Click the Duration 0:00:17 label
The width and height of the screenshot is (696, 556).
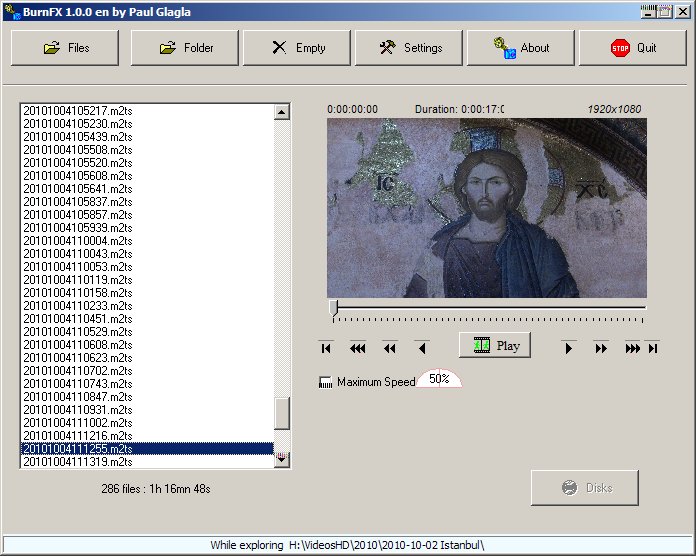[x=459, y=109]
